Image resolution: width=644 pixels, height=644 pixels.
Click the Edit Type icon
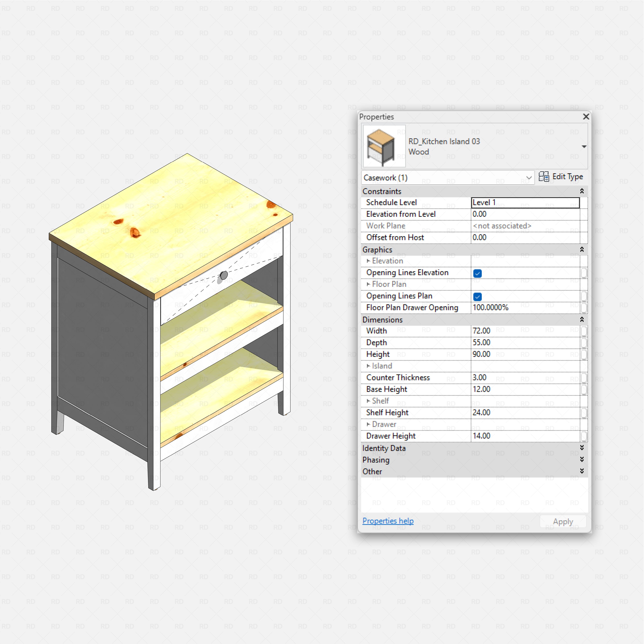[544, 177]
